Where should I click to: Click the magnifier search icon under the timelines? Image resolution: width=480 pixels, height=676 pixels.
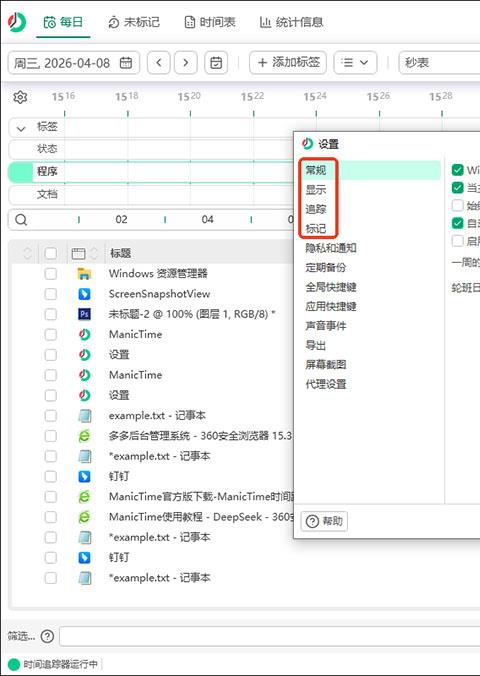(21, 220)
